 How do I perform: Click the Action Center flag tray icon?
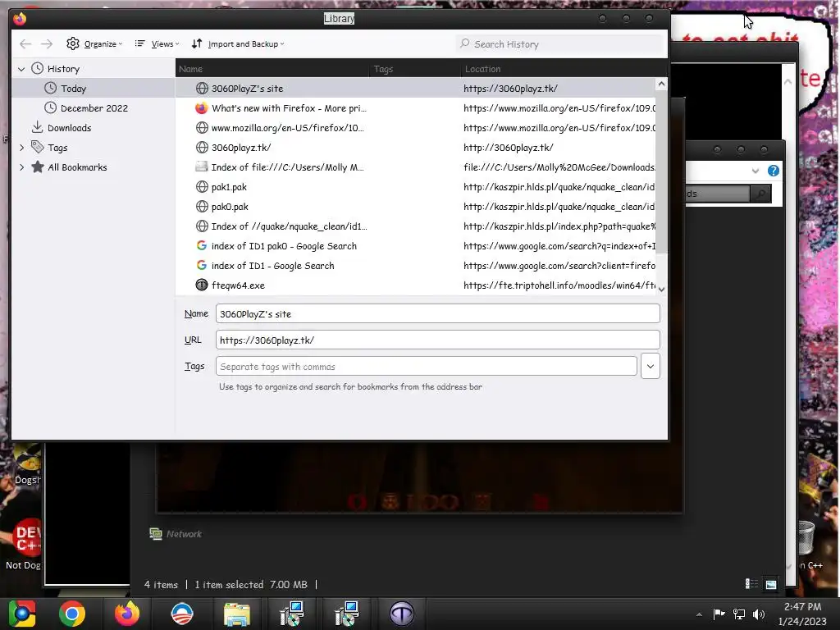tap(719, 614)
